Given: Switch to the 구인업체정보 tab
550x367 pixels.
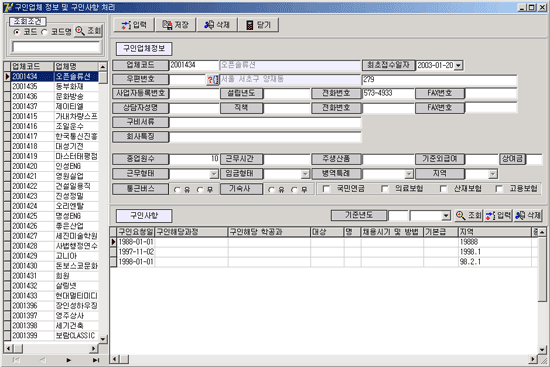Looking at the screenshot, I should [144, 48].
